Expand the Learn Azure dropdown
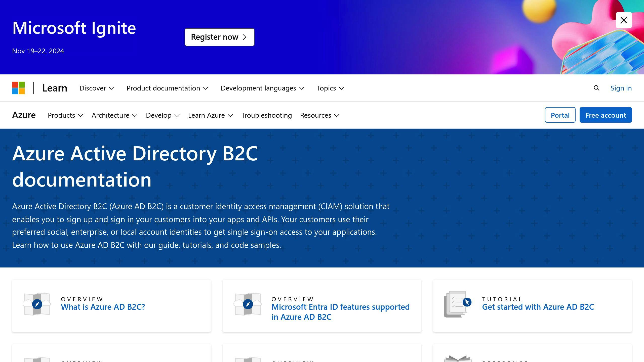The image size is (644, 362). pyautogui.click(x=211, y=115)
